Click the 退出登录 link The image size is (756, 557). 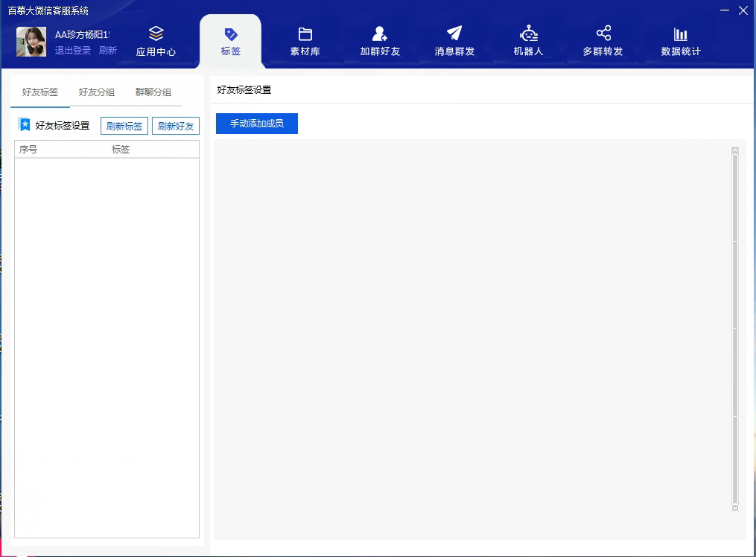(x=73, y=51)
